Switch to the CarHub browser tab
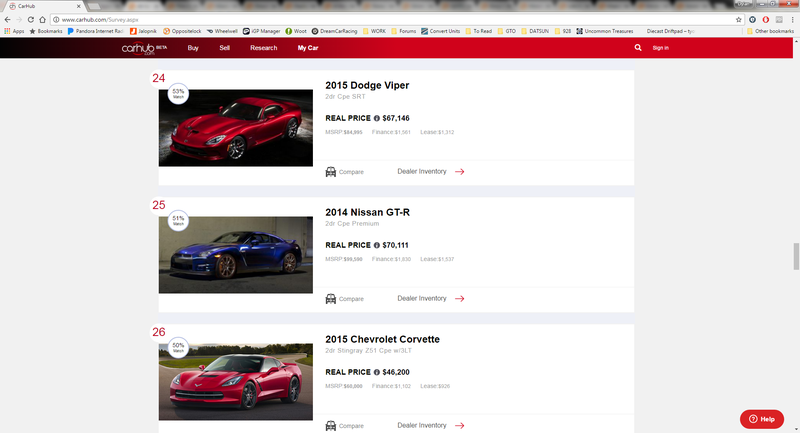 (x=43, y=6)
